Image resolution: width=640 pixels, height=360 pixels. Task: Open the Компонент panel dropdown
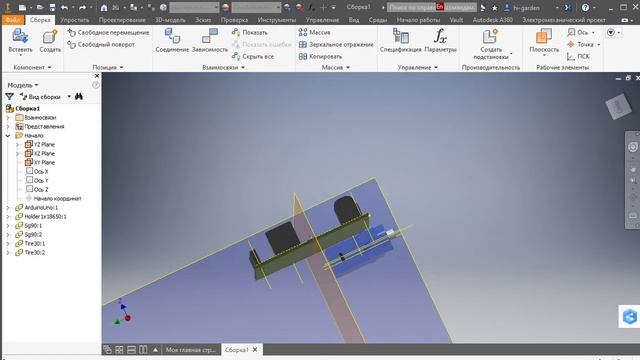click(x=33, y=67)
